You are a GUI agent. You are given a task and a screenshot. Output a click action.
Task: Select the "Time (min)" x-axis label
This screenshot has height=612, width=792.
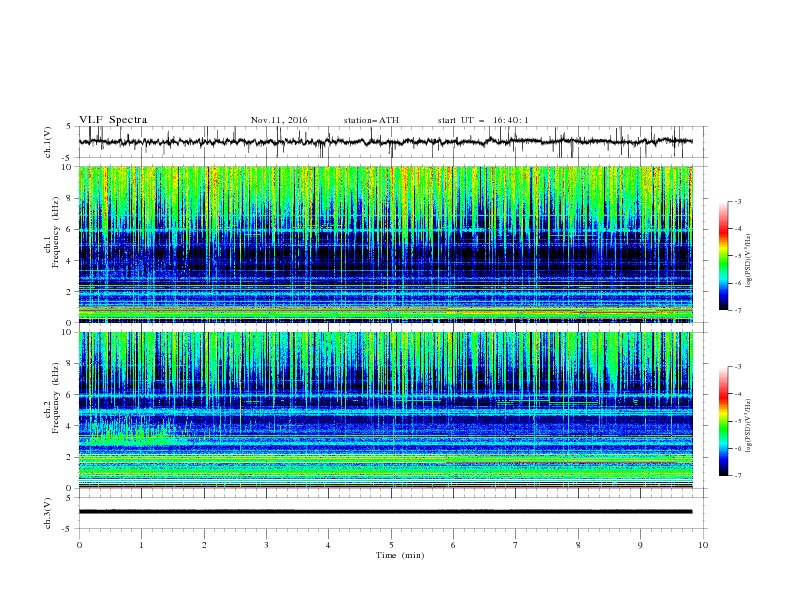(x=400, y=555)
